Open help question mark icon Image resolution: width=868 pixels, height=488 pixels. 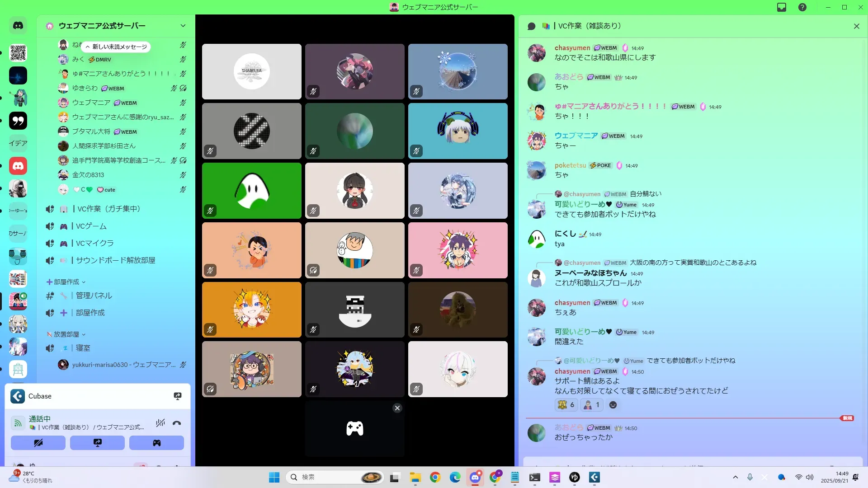tap(802, 7)
